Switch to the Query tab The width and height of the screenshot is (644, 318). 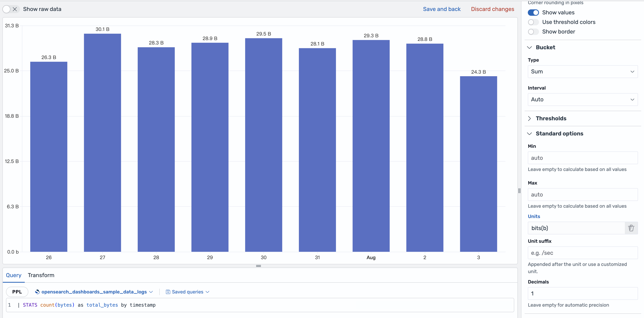(14, 275)
